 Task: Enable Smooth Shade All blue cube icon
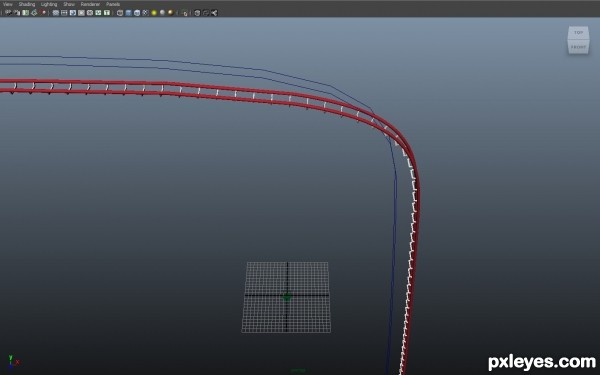[x=128, y=13]
